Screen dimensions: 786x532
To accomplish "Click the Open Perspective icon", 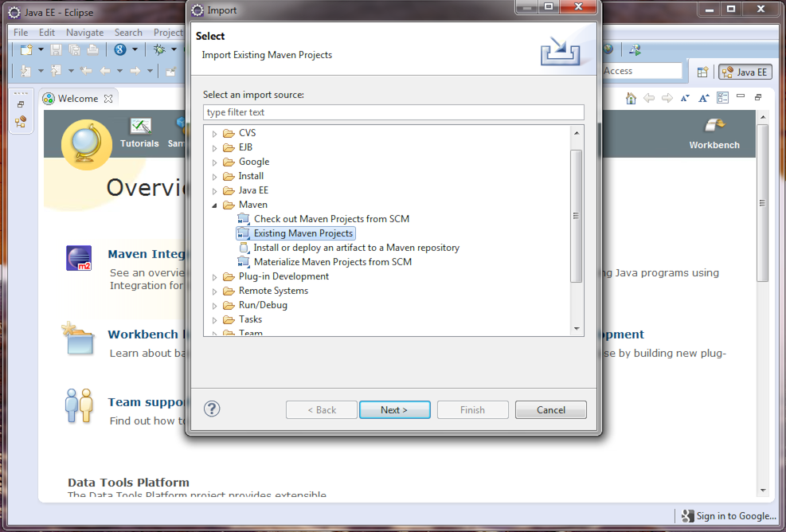I will (703, 72).
